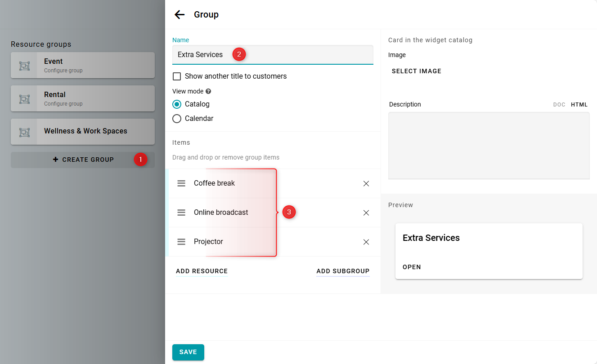Click the Event group icon
Screen dimensions: 597x364
coord(24,66)
